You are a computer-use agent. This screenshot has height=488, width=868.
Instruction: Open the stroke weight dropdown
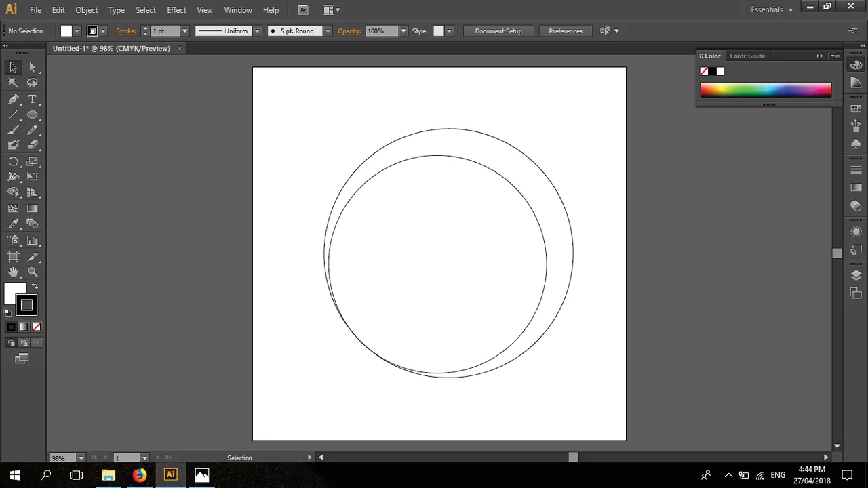click(x=184, y=31)
